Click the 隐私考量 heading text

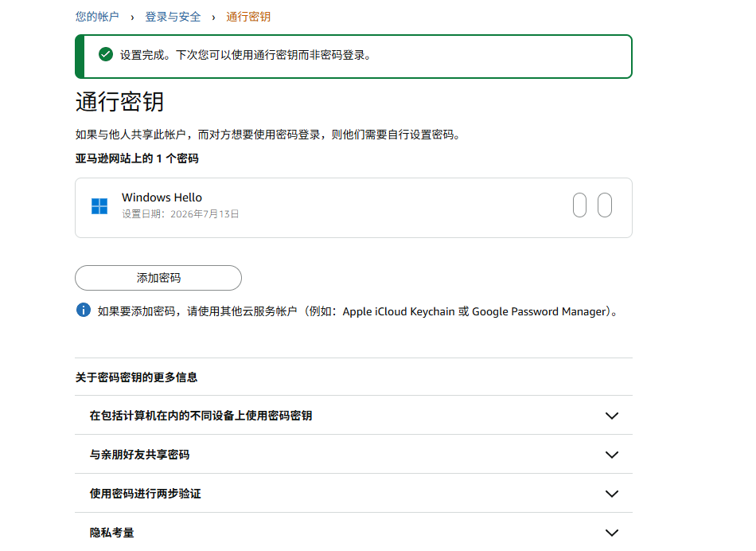tap(112, 533)
